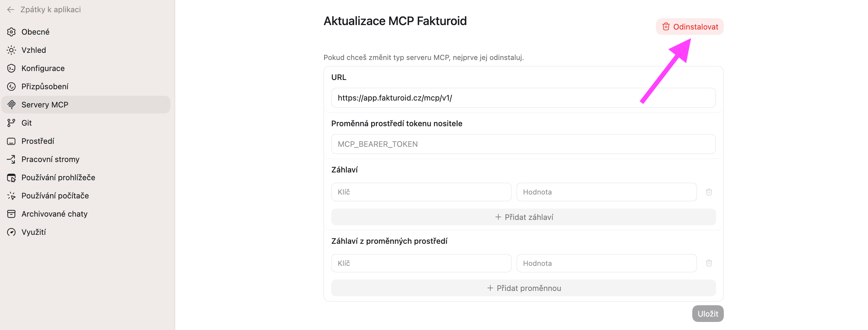This screenshot has width=868, height=330.
Task: Click the Uložit save button
Action: pos(708,314)
